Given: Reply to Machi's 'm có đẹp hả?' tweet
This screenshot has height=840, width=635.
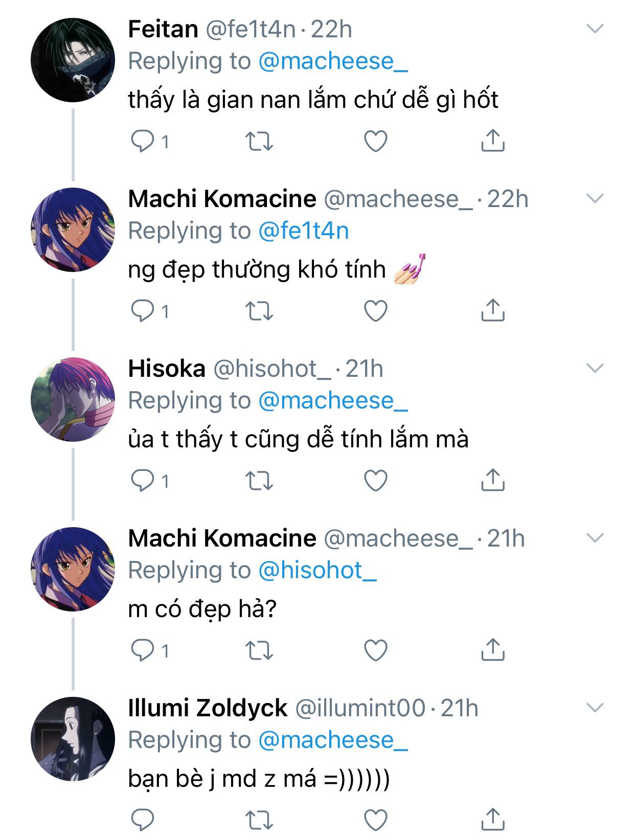Looking at the screenshot, I should (143, 650).
